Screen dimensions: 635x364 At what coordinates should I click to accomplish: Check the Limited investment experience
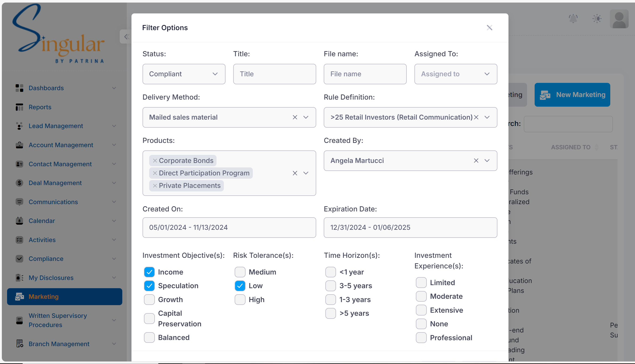[421, 283]
